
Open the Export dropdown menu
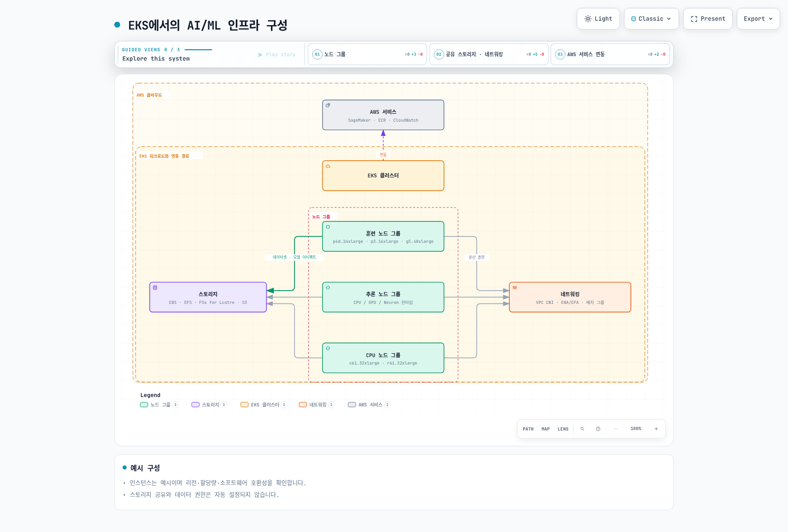coord(758,19)
